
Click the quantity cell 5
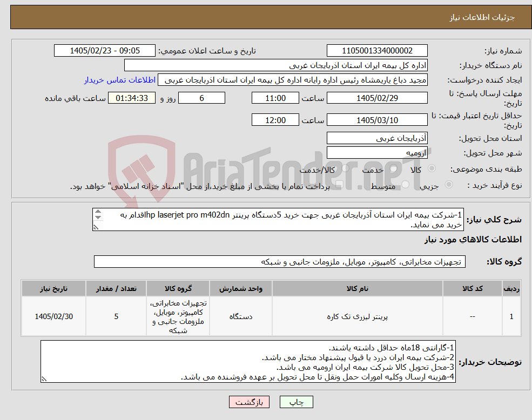click(x=116, y=316)
